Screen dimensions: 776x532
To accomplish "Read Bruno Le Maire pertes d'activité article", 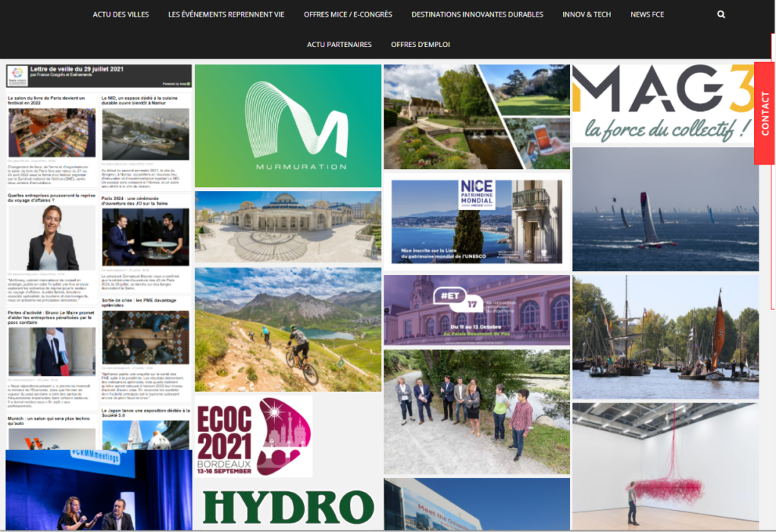I will tap(51, 318).
